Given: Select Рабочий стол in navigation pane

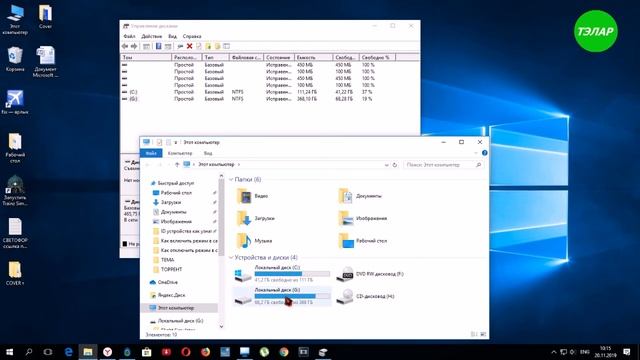Looking at the screenshot, I should click(176, 193).
